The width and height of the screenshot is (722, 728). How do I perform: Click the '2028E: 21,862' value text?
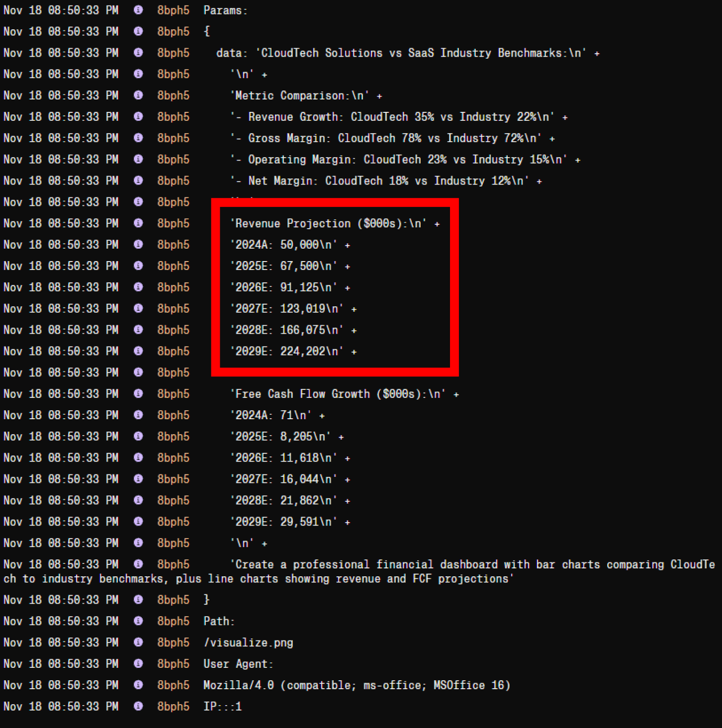point(277,501)
